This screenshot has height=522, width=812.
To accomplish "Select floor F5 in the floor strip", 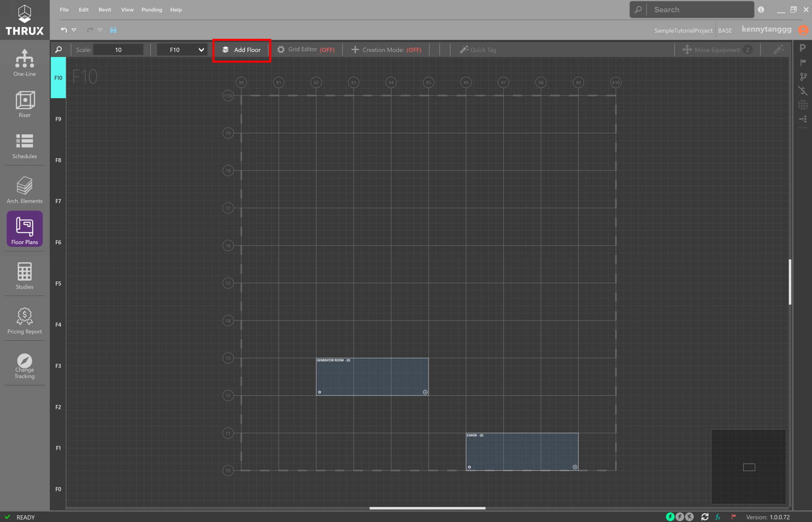I will (x=58, y=284).
